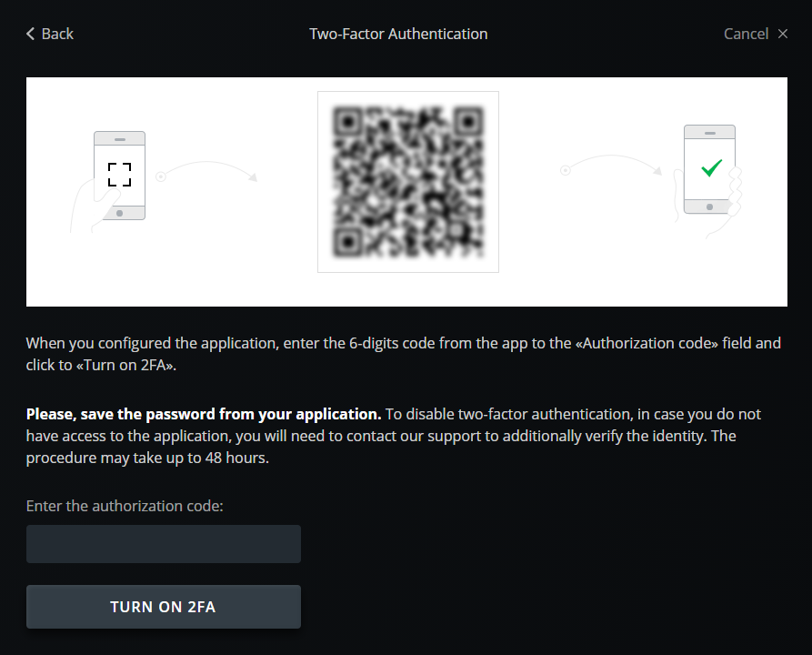
Task: Click the home button of the left phone
Action: 120,213
